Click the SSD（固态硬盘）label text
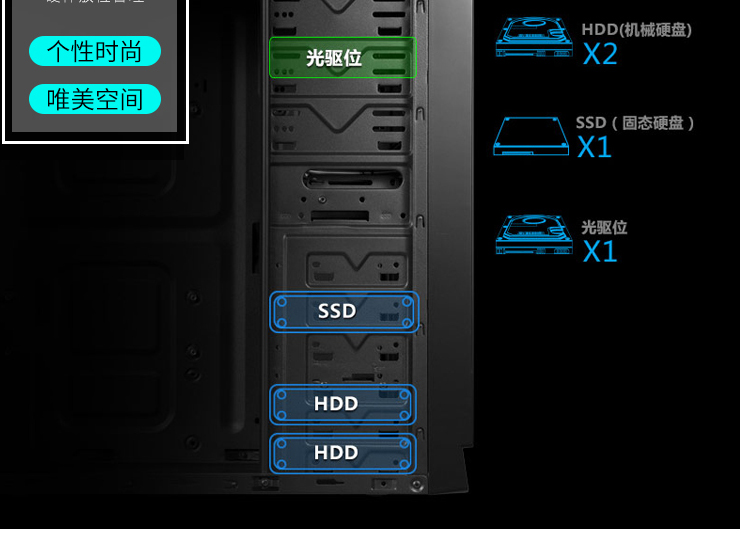 tap(635, 123)
